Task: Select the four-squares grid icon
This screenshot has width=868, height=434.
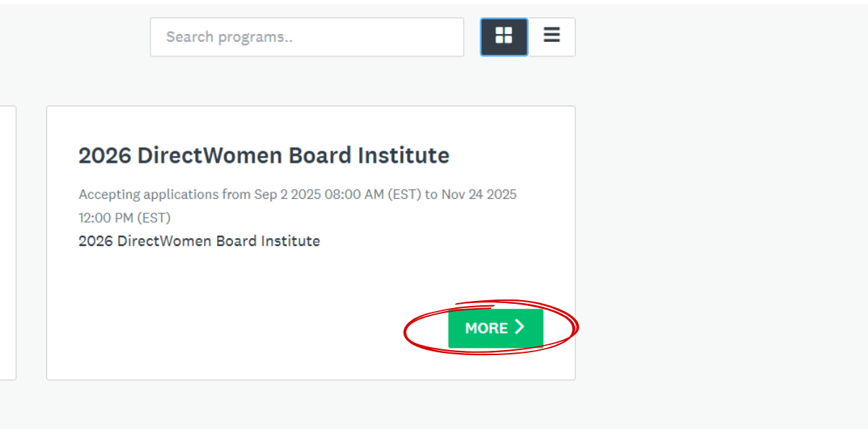Action: (504, 35)
